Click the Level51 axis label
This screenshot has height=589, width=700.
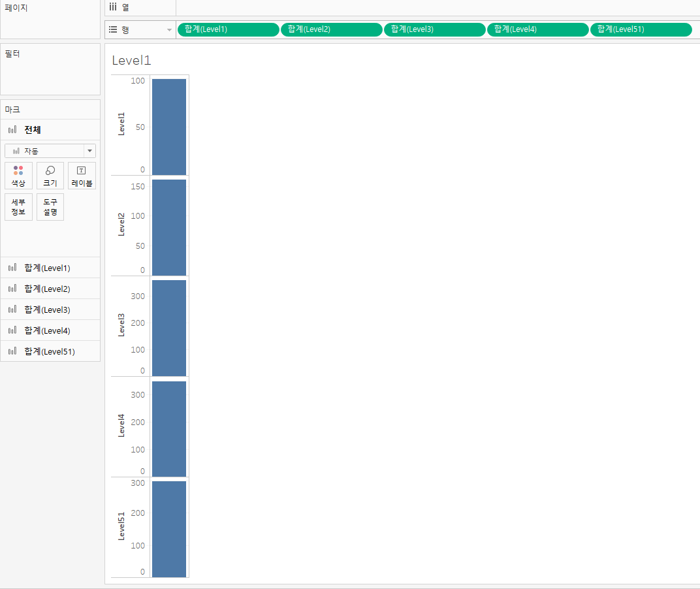coord(121,526)
